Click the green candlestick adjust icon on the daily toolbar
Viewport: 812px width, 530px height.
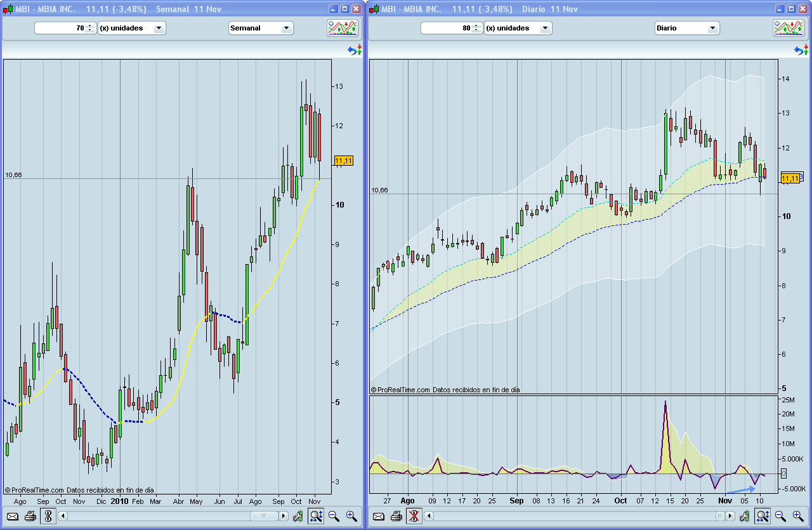[x=745, y=516]
